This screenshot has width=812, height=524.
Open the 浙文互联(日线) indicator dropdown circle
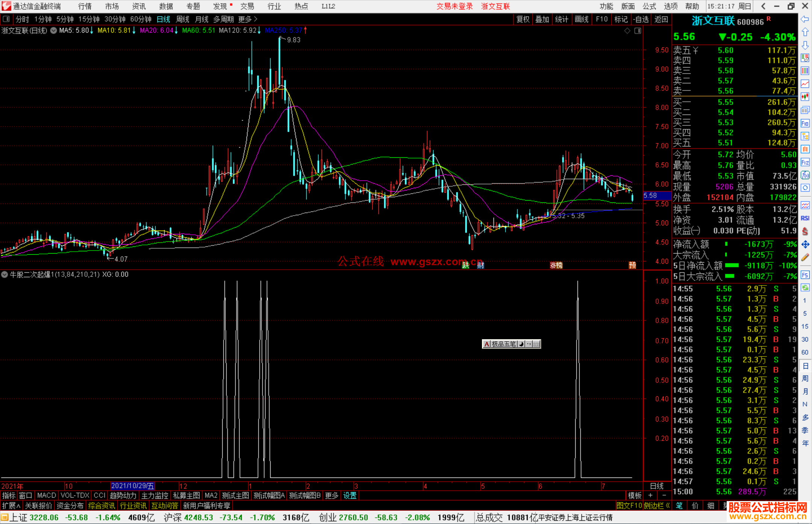click(x=54, y=30)
